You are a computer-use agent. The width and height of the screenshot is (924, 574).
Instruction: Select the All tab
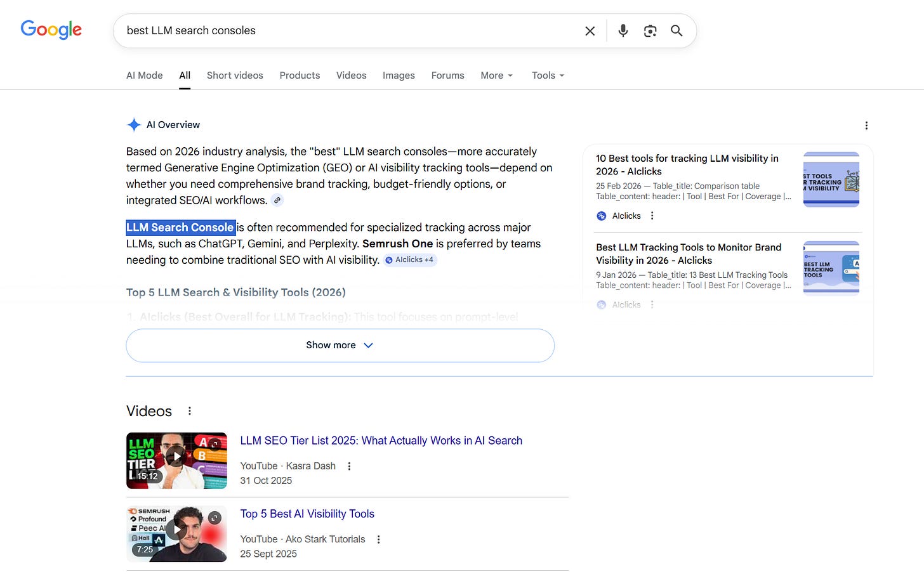[x=185, y=75]
